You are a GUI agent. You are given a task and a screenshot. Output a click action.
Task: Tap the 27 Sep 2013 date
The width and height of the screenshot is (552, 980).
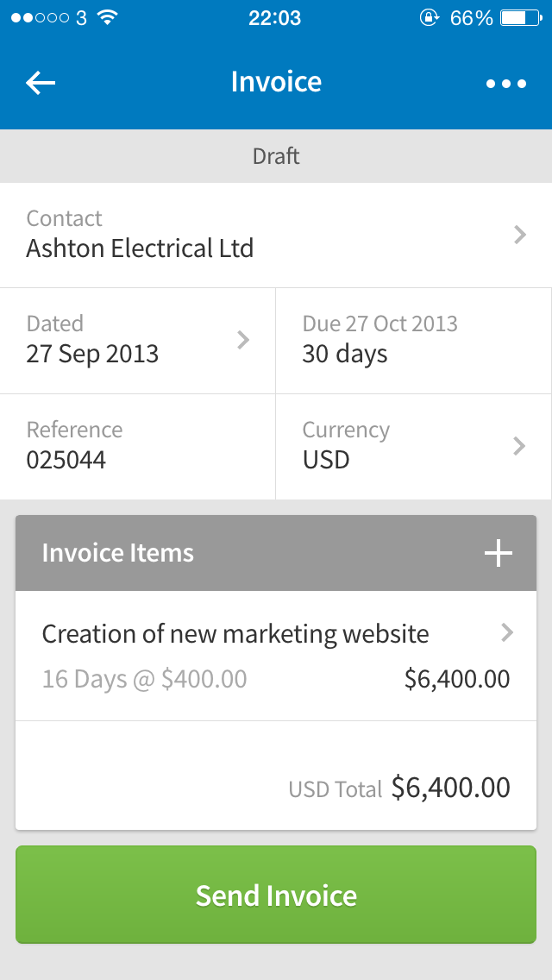coord(92,354)
